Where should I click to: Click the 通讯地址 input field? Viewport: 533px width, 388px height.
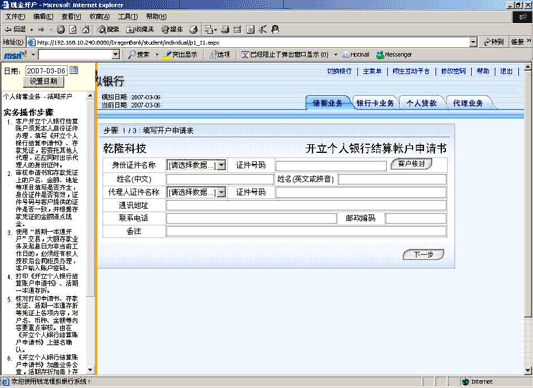click(x=306, y=205)
